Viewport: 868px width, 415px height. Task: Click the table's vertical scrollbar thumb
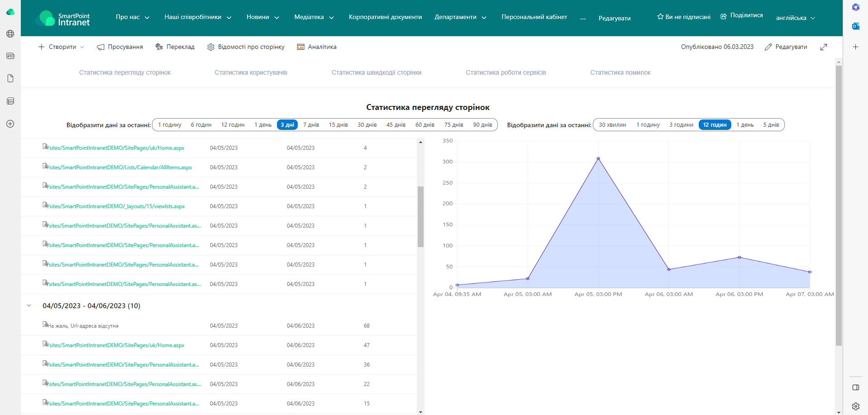coord(420,216)
